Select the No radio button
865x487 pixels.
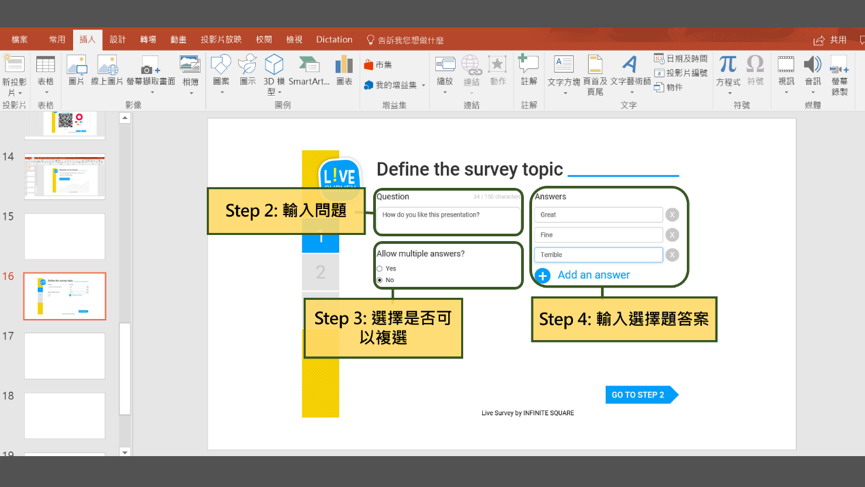[x=380, y=280]
